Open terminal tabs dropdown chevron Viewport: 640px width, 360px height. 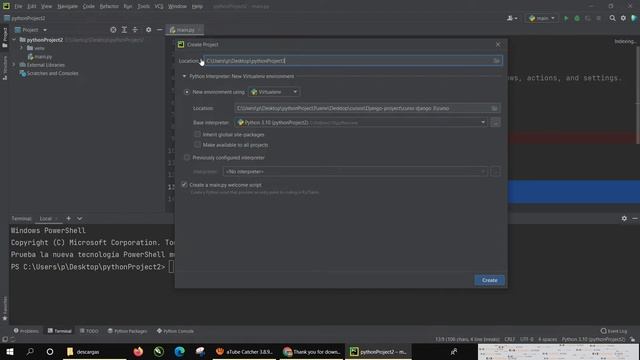coord(80,219)
